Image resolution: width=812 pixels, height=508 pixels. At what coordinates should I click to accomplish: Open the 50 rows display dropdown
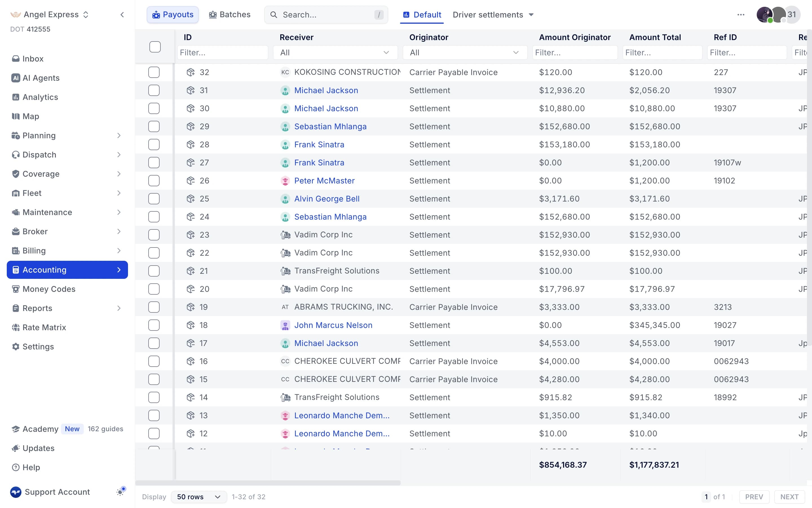pos(199,497)
